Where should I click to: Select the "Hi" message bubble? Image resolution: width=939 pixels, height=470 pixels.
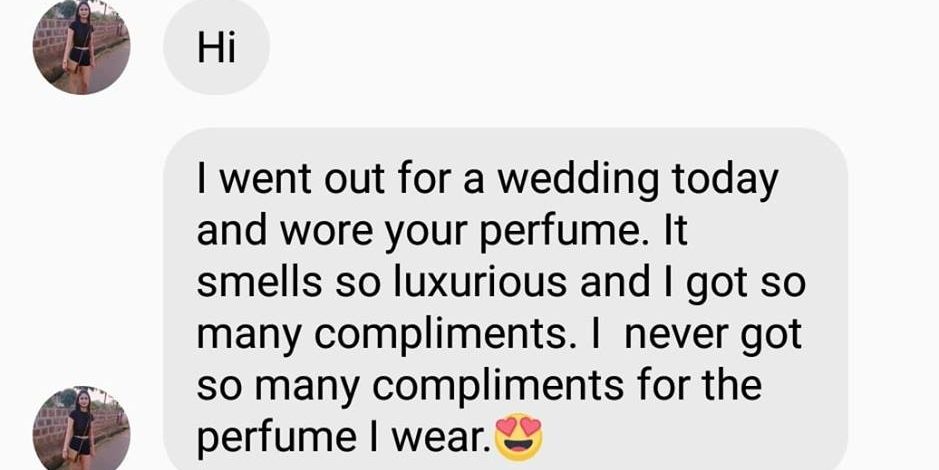point(216,47)
